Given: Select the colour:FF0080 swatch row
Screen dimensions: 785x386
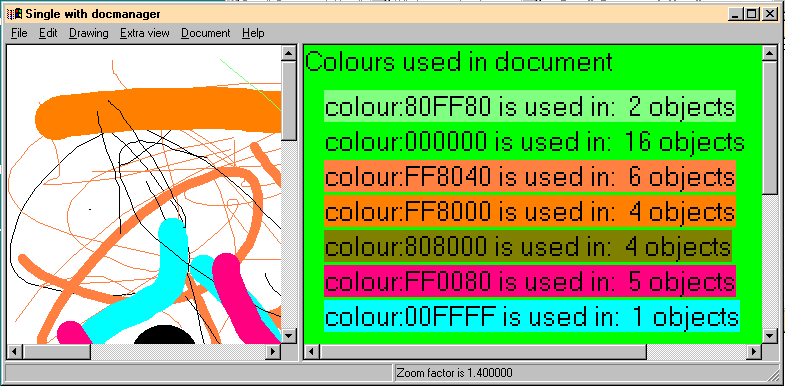Looking at the screenshot, I should (530, 281).
